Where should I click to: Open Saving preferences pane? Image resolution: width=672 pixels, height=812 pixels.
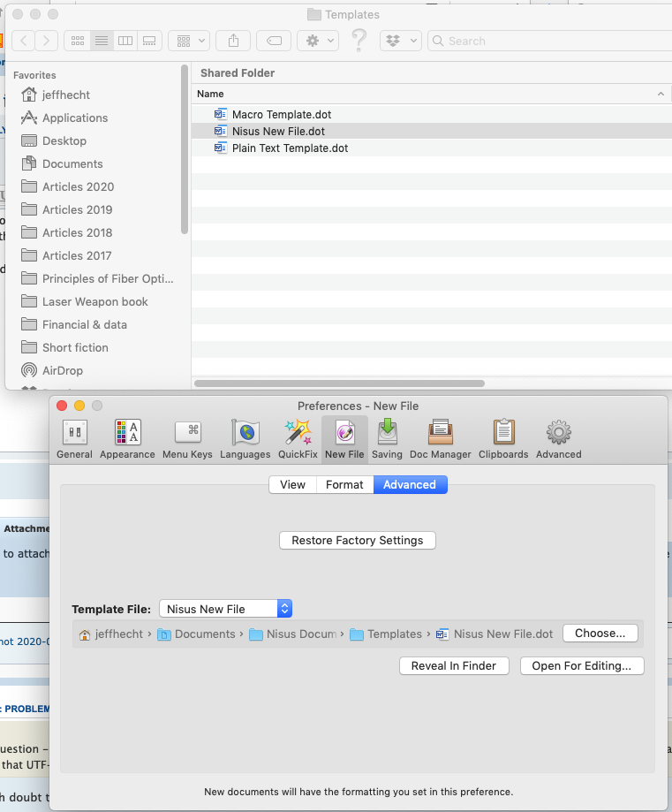[x=387, y=439]
